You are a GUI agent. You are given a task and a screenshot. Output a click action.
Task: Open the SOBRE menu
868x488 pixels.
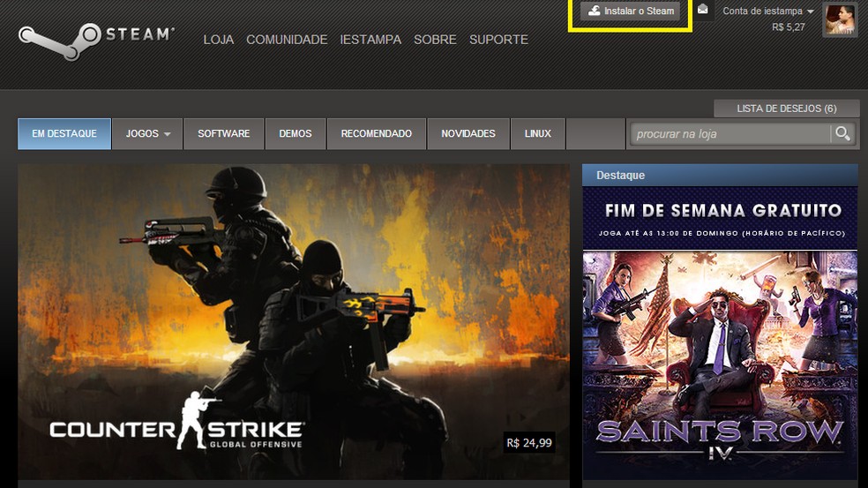[x=435, y=40]
